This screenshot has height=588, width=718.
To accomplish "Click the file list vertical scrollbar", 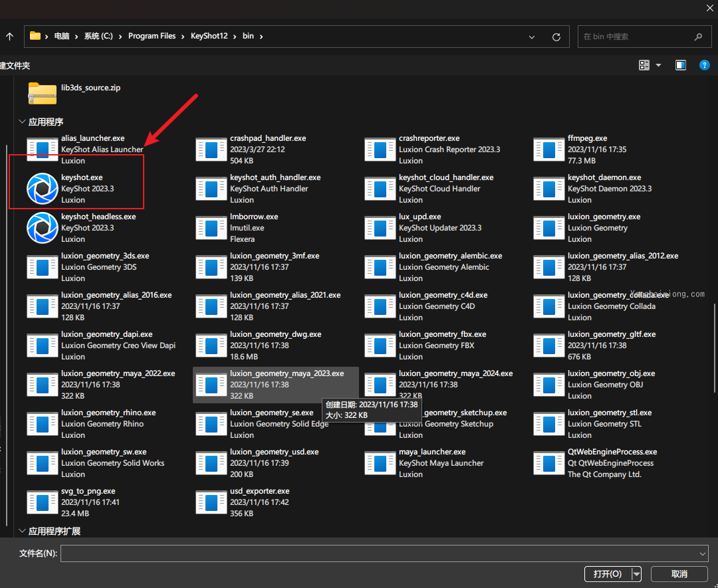I will [714, 347].
